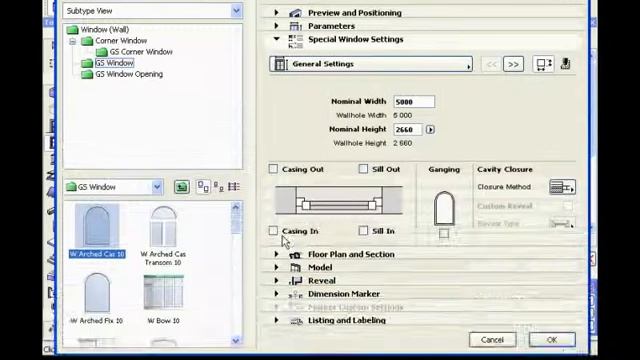Select W Bow 10 thumbnail
Viewport: 640px width, 360px height.
pos(163,292)
